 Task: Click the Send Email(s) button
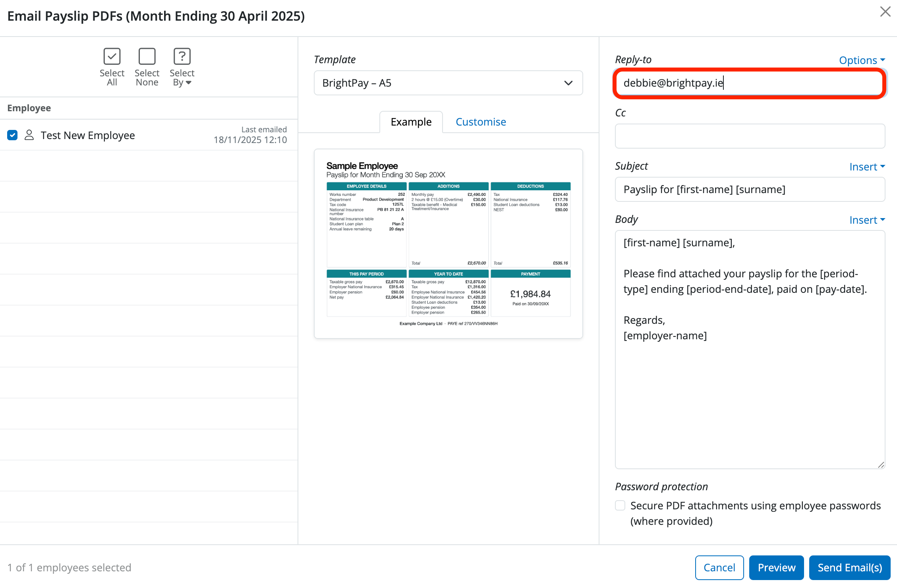click(850, 567)
